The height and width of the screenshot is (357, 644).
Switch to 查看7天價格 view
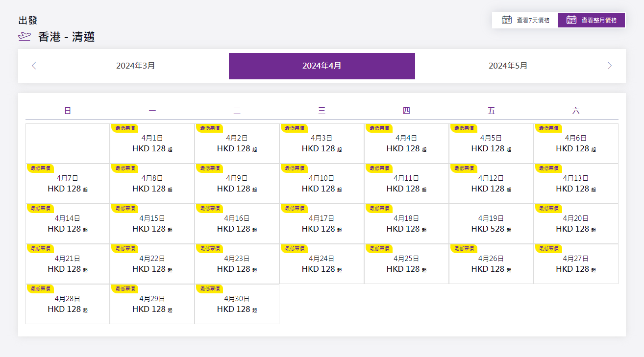click(525, 20)
